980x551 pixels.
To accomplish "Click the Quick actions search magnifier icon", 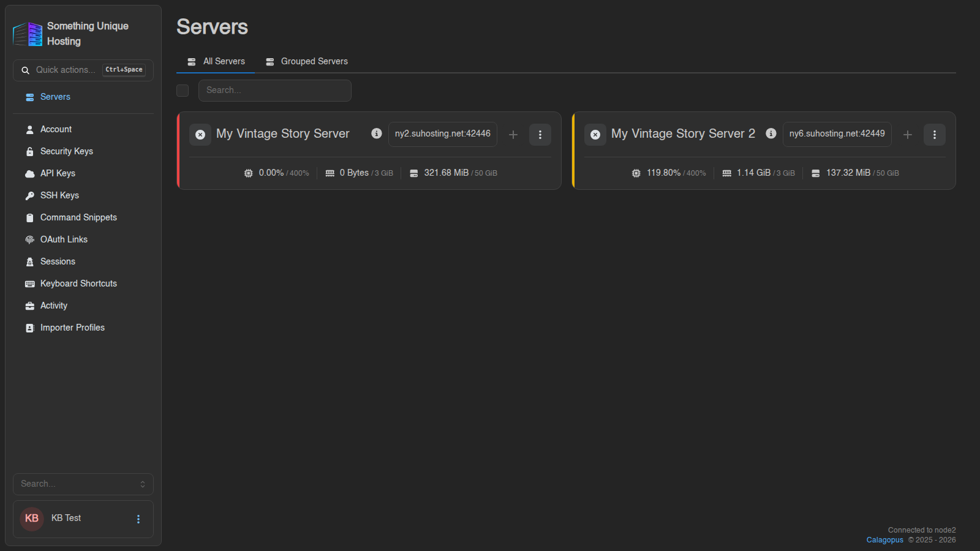I will point(26,70).
